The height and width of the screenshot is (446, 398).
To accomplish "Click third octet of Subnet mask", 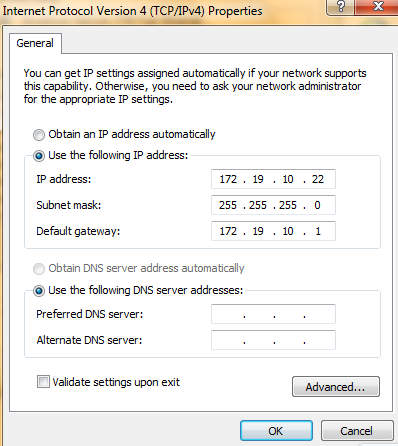I will [x=288, y=205].
